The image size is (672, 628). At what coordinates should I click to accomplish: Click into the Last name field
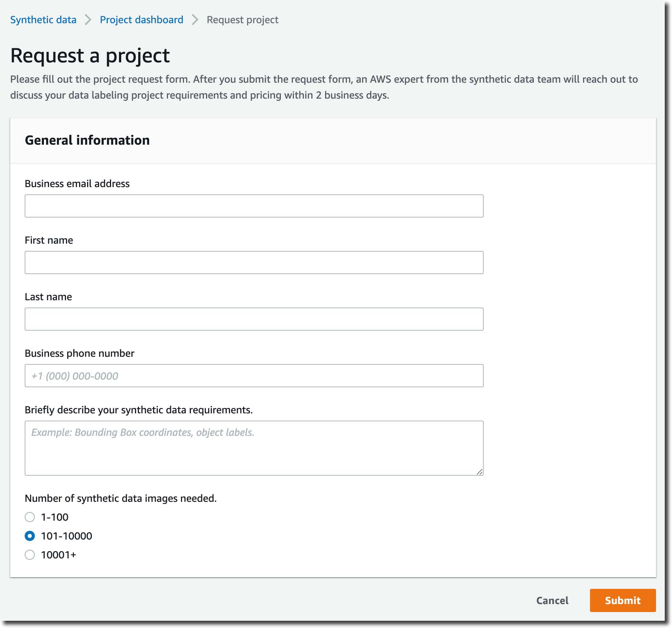coord(254,319)
